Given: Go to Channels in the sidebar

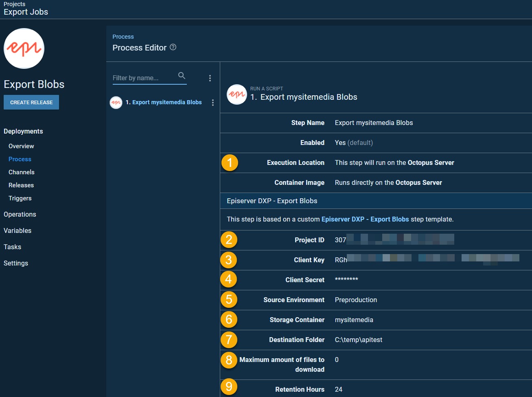Looking at the screenshot, I should [x=22, y=172].
